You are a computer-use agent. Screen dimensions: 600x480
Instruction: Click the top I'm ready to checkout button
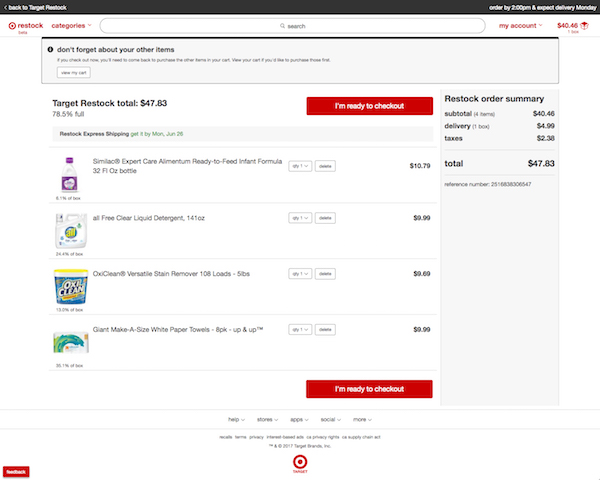370,106
